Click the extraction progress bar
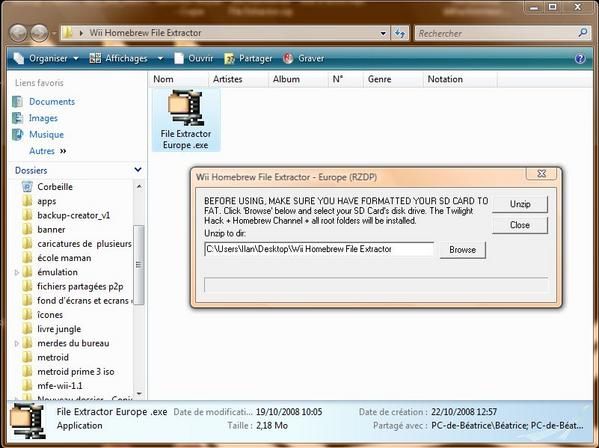 [376, 285]
